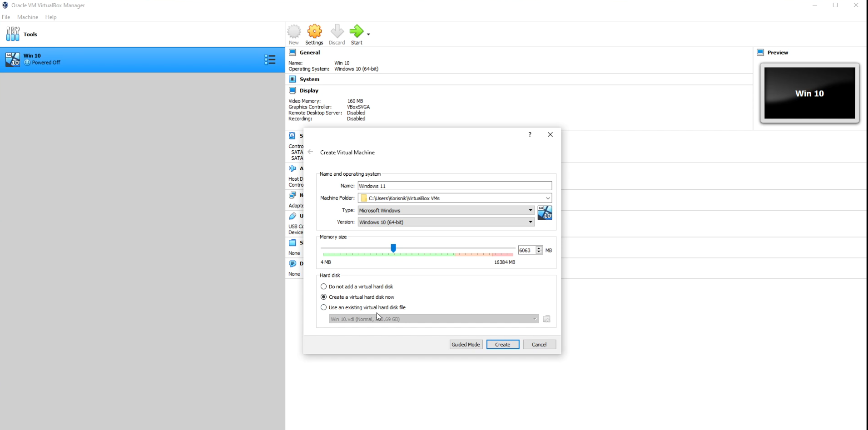Image resolution: width=868 pixels, height=430 pixels.
Task: Go back with the wizard arrow
Action: tap(310, 152)
